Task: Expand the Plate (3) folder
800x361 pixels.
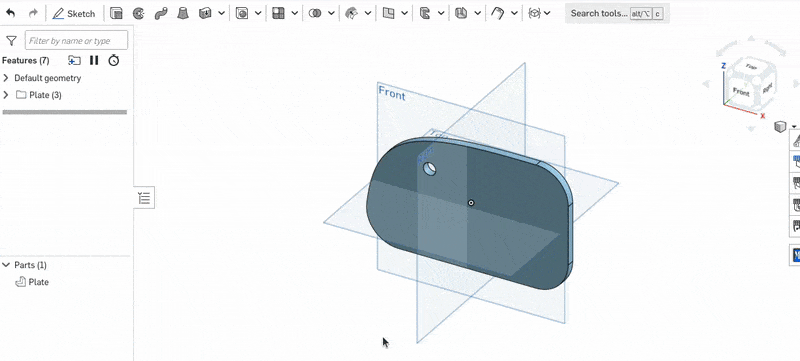Action: [6, 95]
